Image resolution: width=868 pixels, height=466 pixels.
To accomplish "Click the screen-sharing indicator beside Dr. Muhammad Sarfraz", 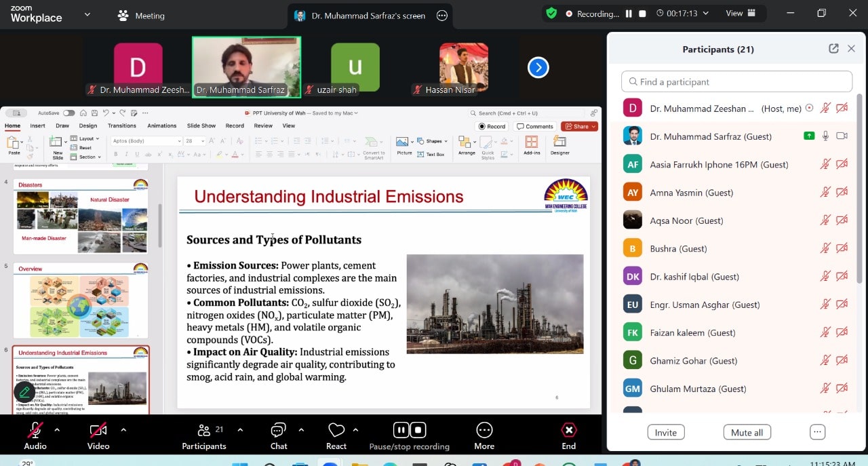I will (x=809, y=136).
